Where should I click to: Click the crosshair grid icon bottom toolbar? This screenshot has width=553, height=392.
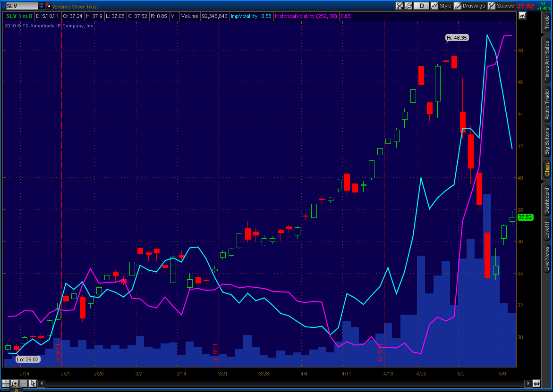6,384
